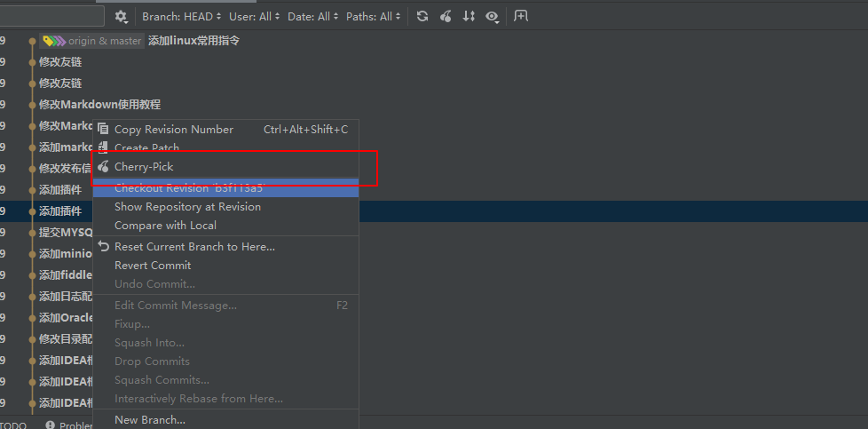This screenshot has width=868, height=429.
Task: Select commit 修改Markdown使用教程
Action: pyautogui.click(x=99, y=105)
